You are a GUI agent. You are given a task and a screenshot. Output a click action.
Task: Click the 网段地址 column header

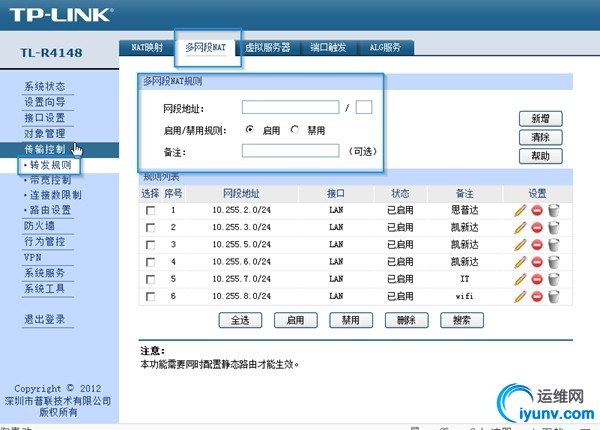[241, 194]
